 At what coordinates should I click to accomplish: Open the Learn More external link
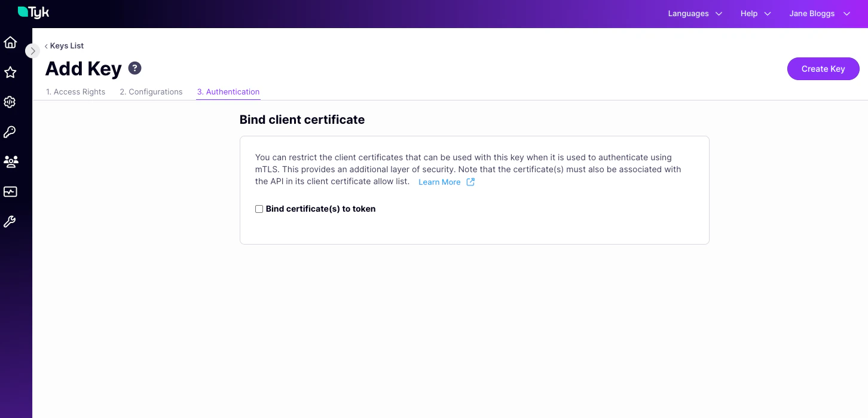[x=440, y=182]
